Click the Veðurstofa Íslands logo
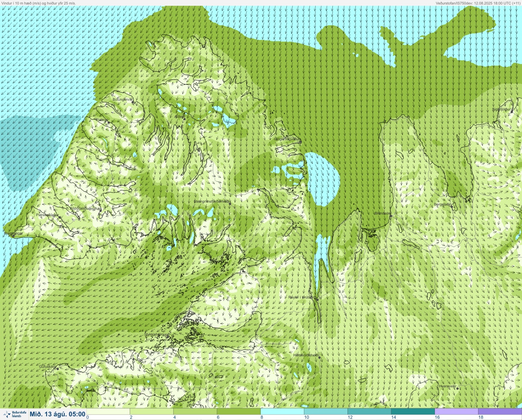Viewport: 522px width, 420px height. [14, 414]
